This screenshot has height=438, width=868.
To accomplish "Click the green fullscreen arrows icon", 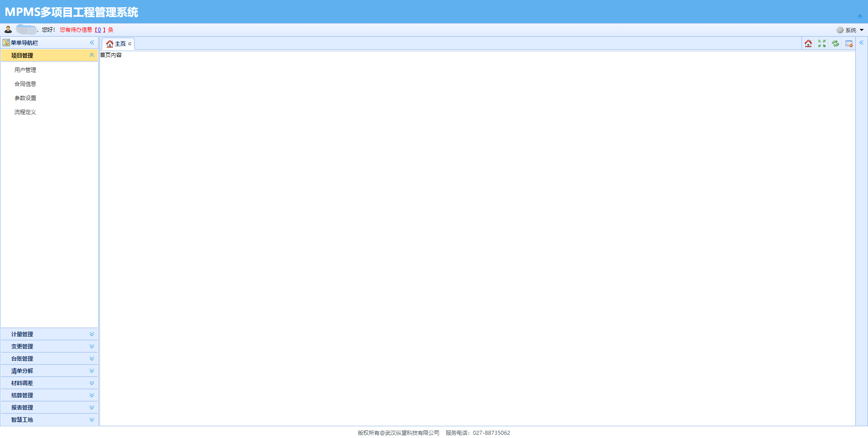I will 822,43.
